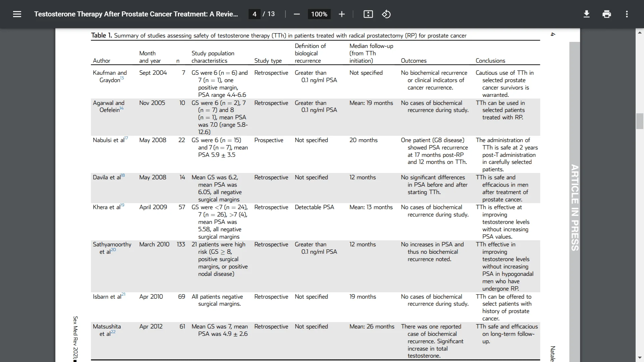Click the vertical scrollbar thumb
The height and width of the screenshot is (362, 644).
[640, 121]
